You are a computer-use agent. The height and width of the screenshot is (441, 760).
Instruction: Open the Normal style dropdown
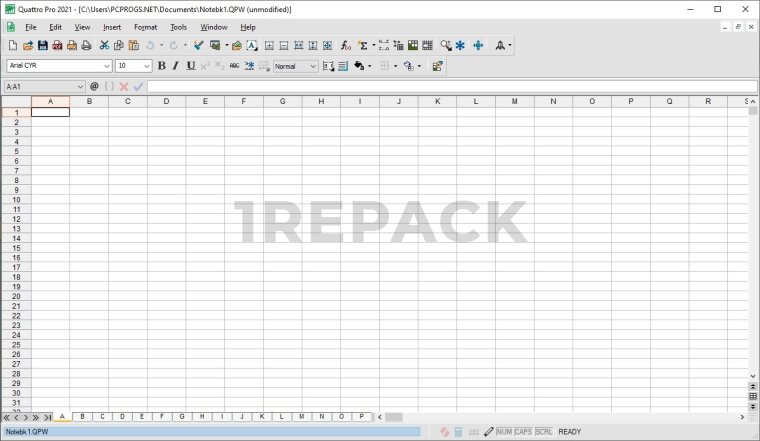[x=312, y=66]
